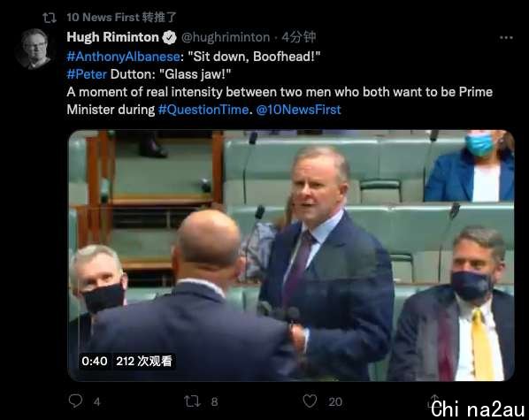
Task: Retweet using the retweet arrows icon
Action: [192, 401]
